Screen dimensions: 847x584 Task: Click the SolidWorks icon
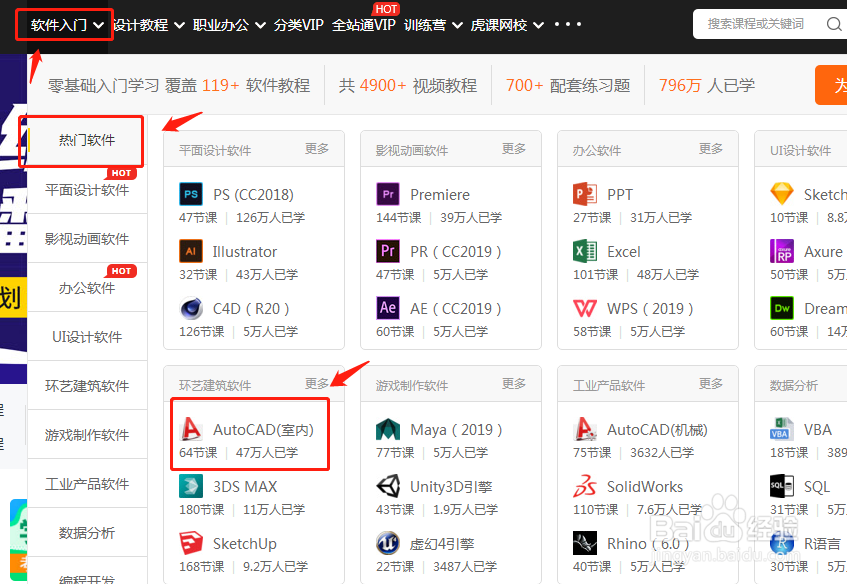click(585, 486)
